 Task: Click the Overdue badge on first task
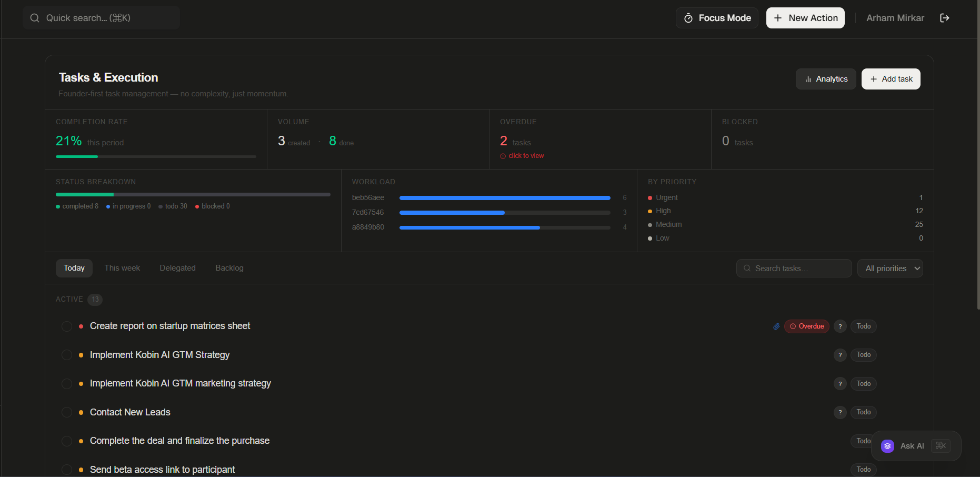click(x=807, y=326)
